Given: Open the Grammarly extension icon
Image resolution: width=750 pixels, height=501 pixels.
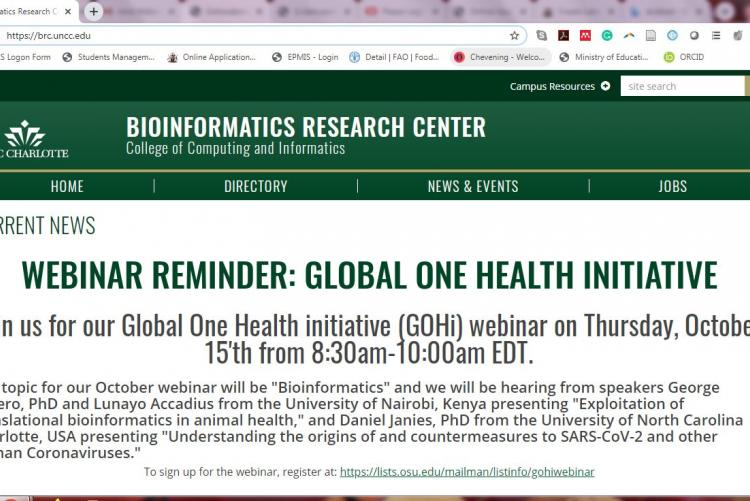Looking at the screenshot, I should [x=607, y=35].
